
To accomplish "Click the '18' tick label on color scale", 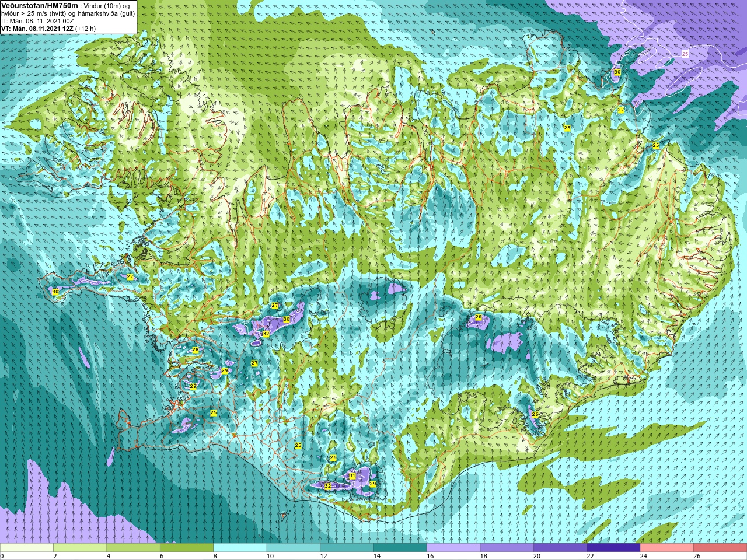I will [x=483, y=556].
